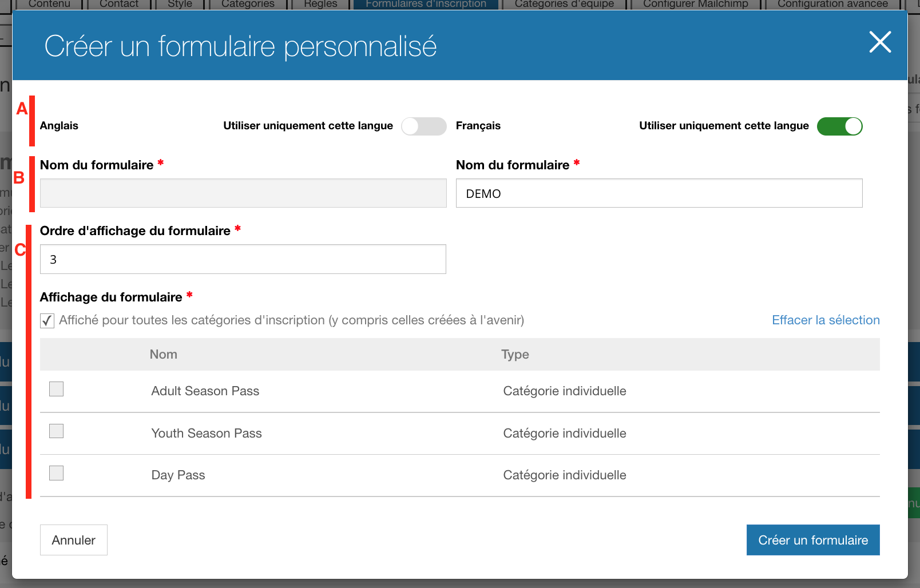920x588 pixels.
Task: Uncheck 'Affiché pour toutes les catégories' checkbox
Action: tap(47, 321)
